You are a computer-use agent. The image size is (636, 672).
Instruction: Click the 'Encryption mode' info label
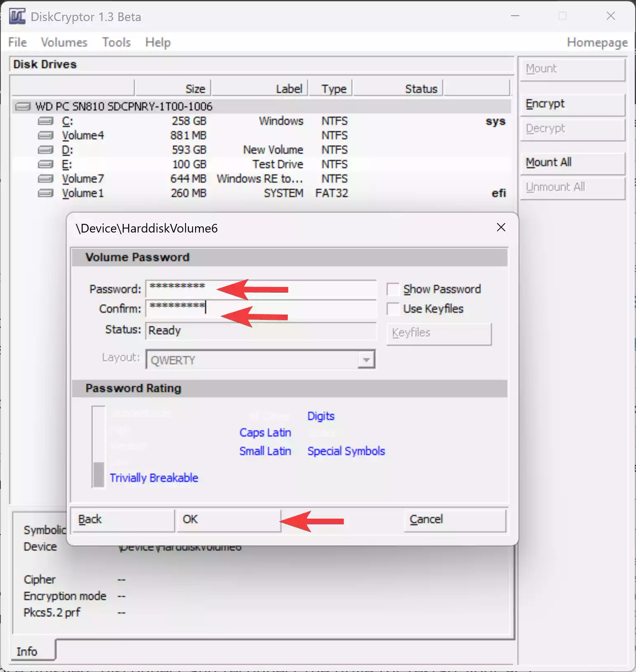(65, 596)
